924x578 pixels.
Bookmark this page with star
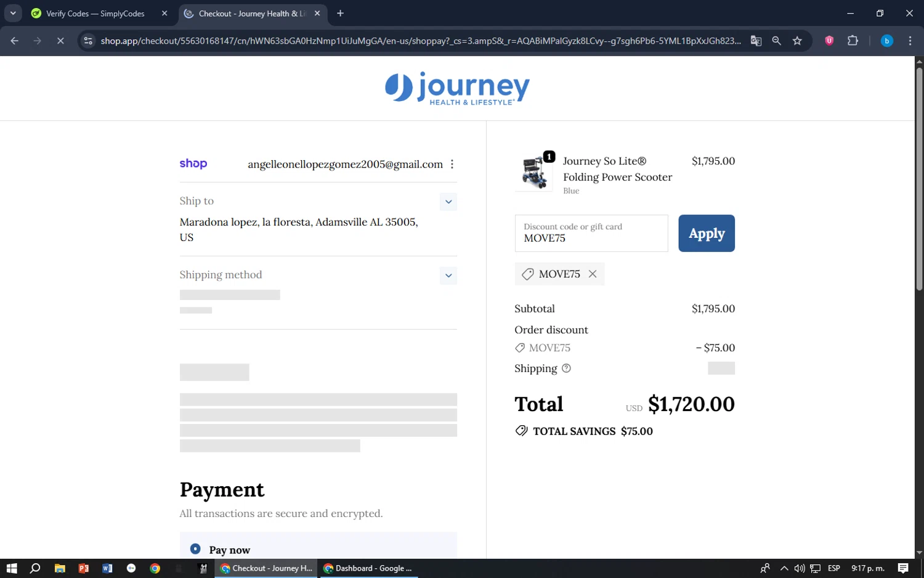coord(797,41)
